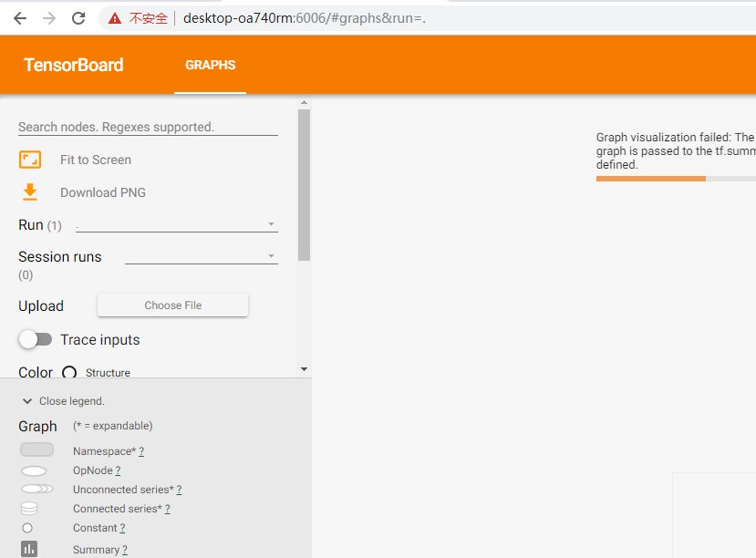Click the Download PNG label
The height and width of the screenshot is (558, 756).
click(x=103, y=192)
